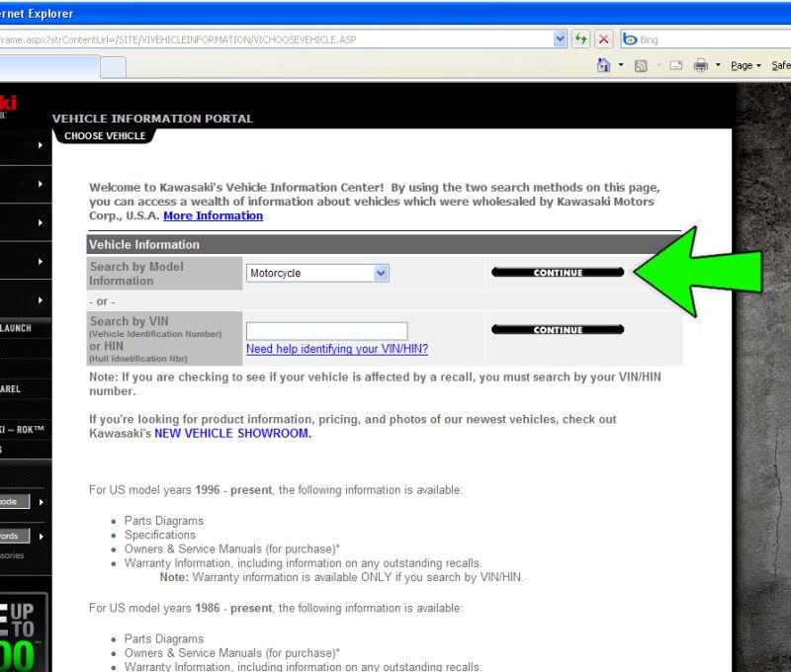Click the VIN or HIN text field
This screenshot has height=672, width=791.
[327, 331]
